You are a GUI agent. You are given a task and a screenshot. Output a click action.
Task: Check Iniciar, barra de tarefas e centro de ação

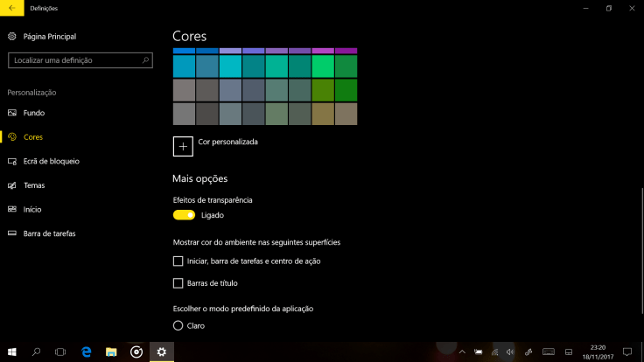point(178,261)
